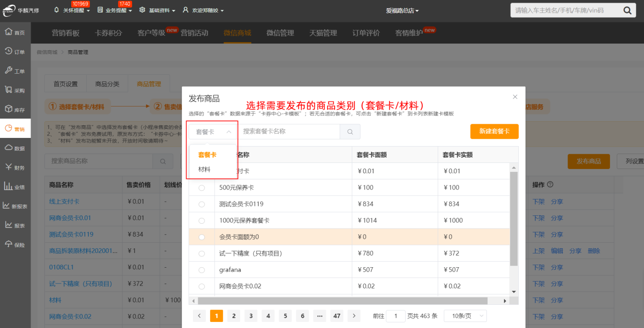
Task: Open 微信管理 top menu
Action: [x=280, y=33]
